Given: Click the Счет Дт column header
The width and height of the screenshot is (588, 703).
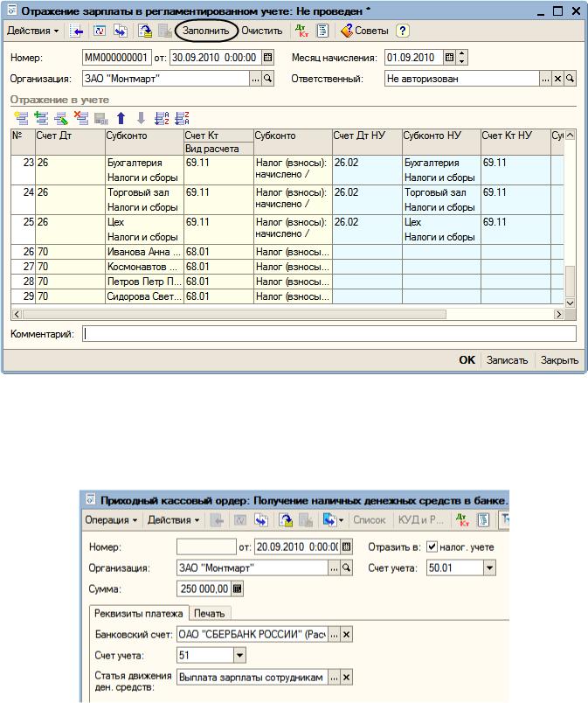Looking at the screenshot, I should point(70,143).
